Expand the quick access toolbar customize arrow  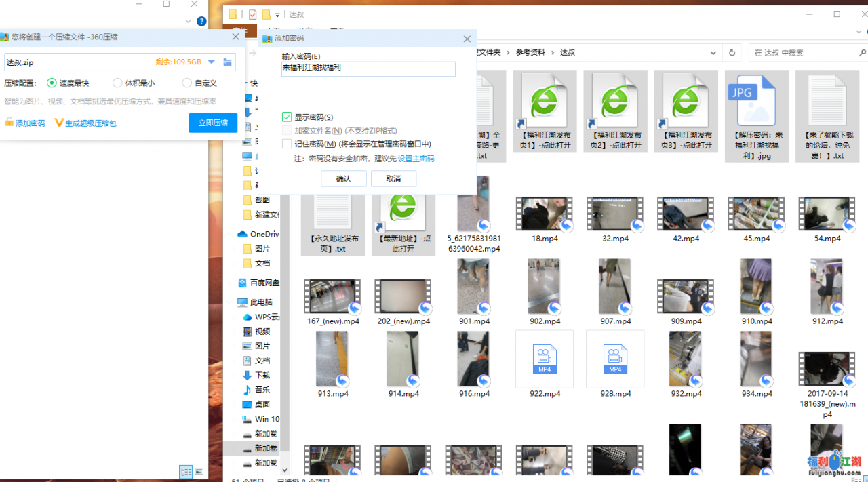pyautogui.click(x=277, y=14)
